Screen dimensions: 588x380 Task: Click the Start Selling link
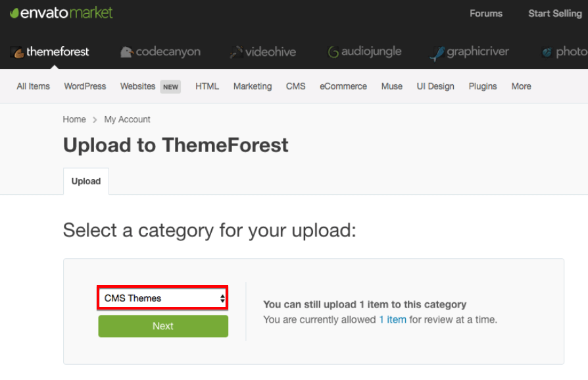click(x=555, y=14)
